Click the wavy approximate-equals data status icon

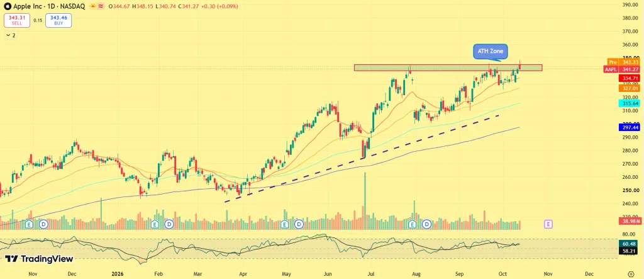101,6
